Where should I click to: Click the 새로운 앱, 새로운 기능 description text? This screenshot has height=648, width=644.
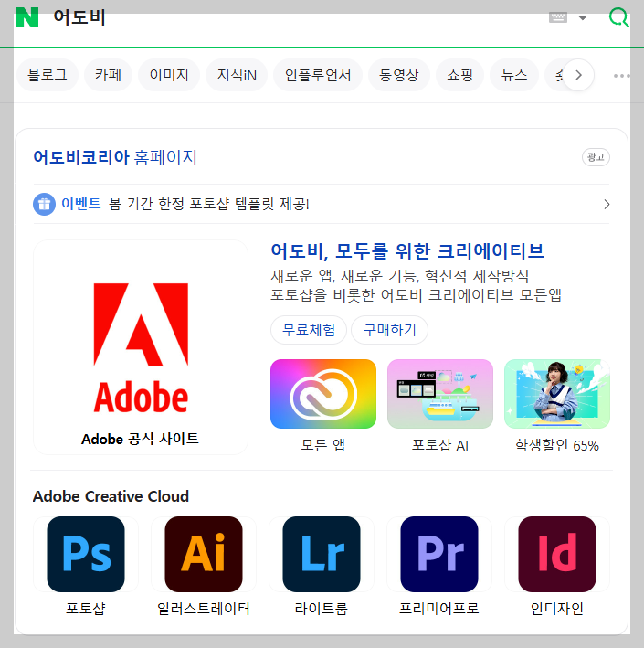(x=400, y=276)
